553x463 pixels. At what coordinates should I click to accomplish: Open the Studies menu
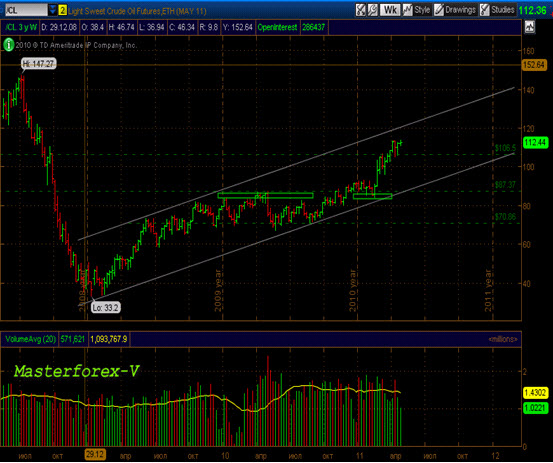pos(497,10)
